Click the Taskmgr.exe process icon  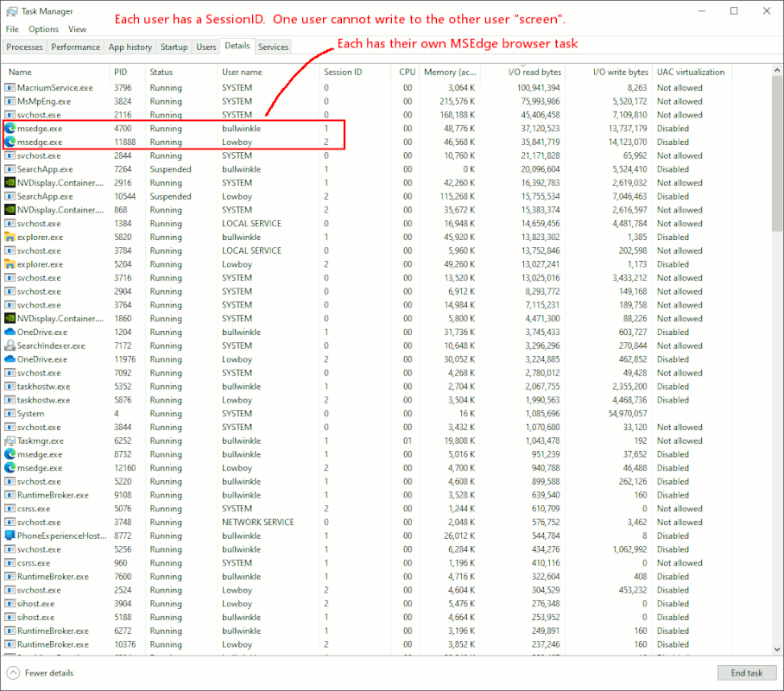[9, 441]
